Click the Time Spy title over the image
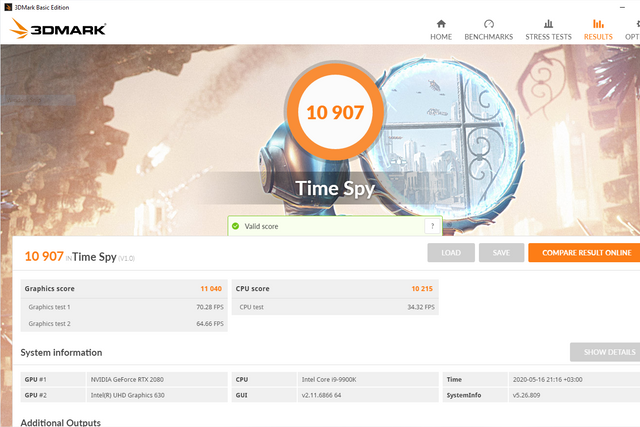 (x=335, y=188)
